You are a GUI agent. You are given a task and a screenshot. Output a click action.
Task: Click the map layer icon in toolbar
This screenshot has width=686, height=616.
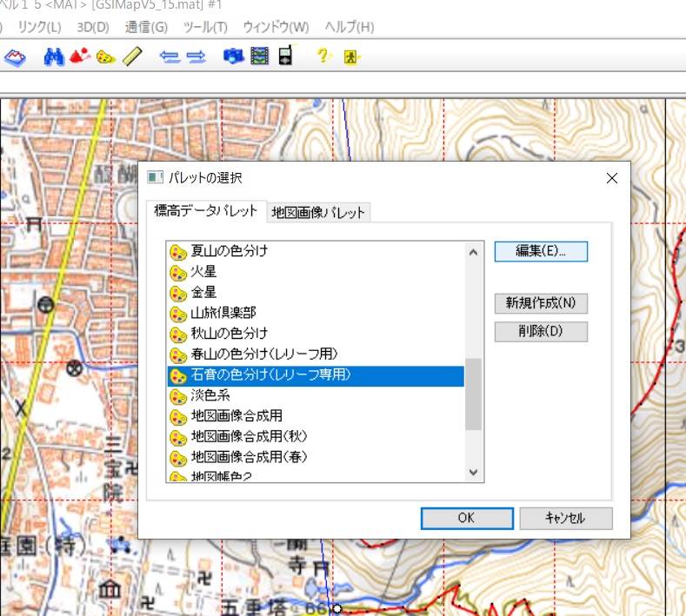pos(15,57)
